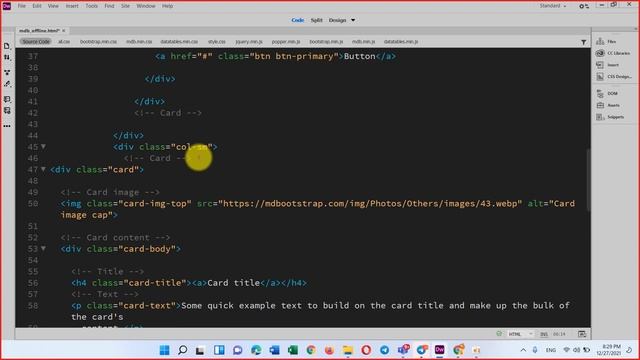Image resolution: width=640 pixels, height=360 pixels.
Task: Open Windows taskbar search
Action: [x=183, y=350]
